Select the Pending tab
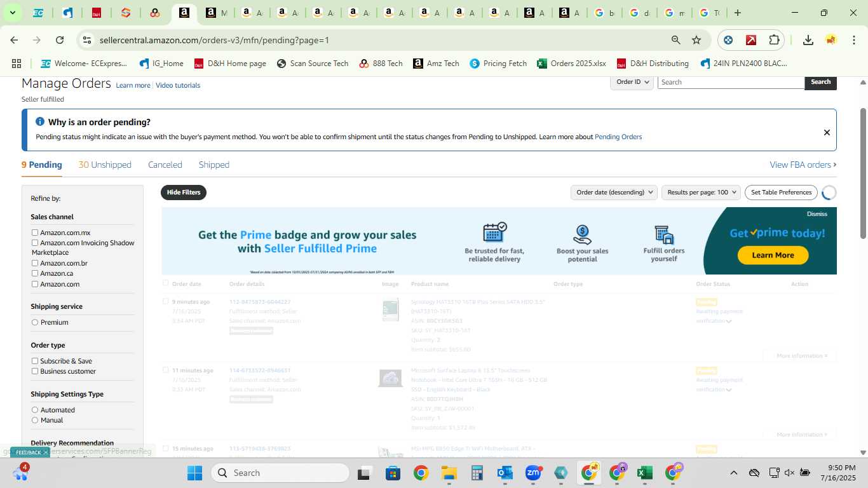 42,165
